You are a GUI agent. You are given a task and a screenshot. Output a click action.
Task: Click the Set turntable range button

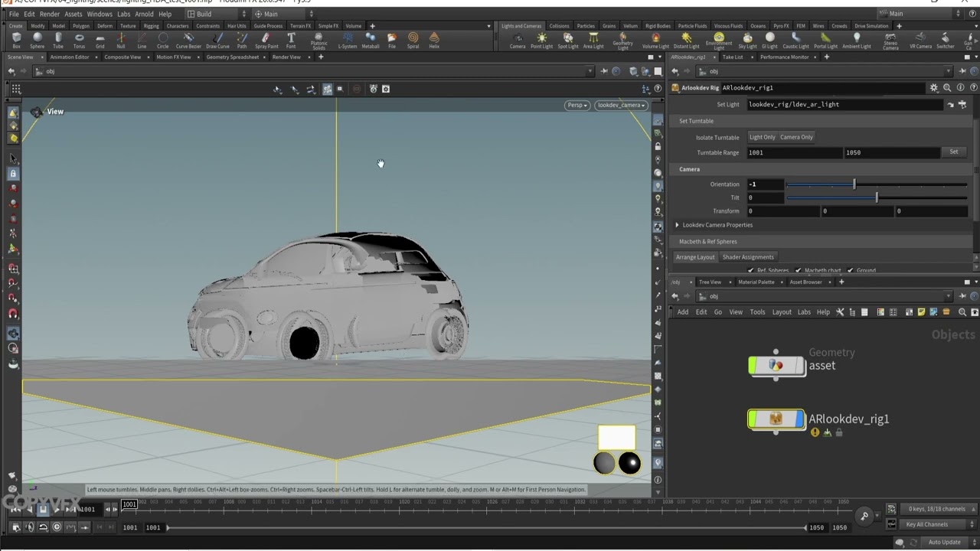(x=953, y=152)
